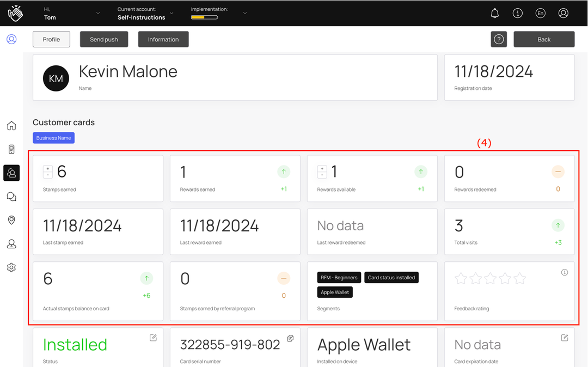Viewport: 588px width, 367px height.
Task: Open the chat messages sidebar icon
Action: coord(11,197)
